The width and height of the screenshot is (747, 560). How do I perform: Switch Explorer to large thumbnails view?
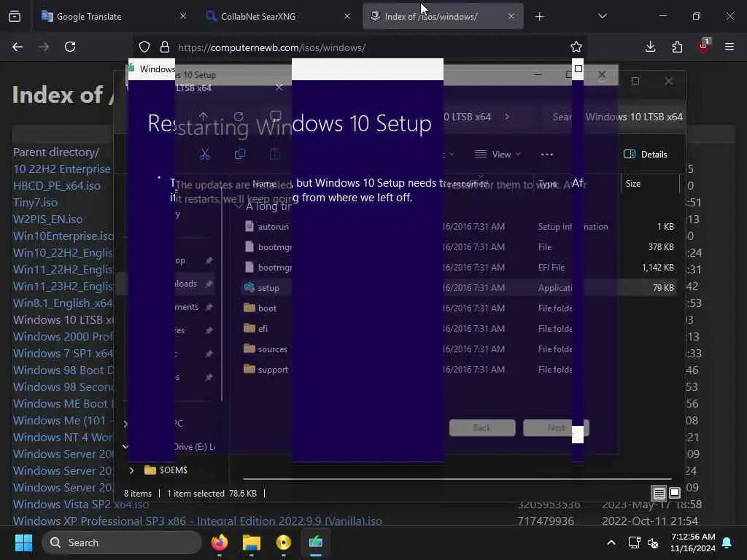(x=675, y=494)
